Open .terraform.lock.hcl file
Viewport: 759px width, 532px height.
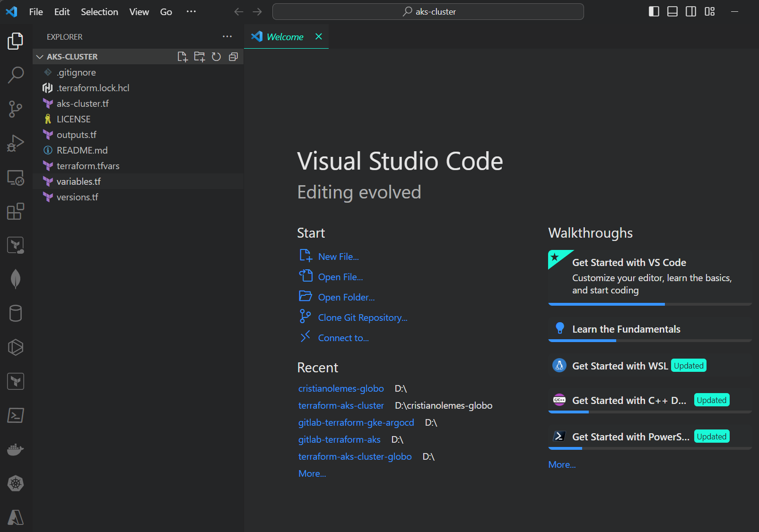[138, 88]
